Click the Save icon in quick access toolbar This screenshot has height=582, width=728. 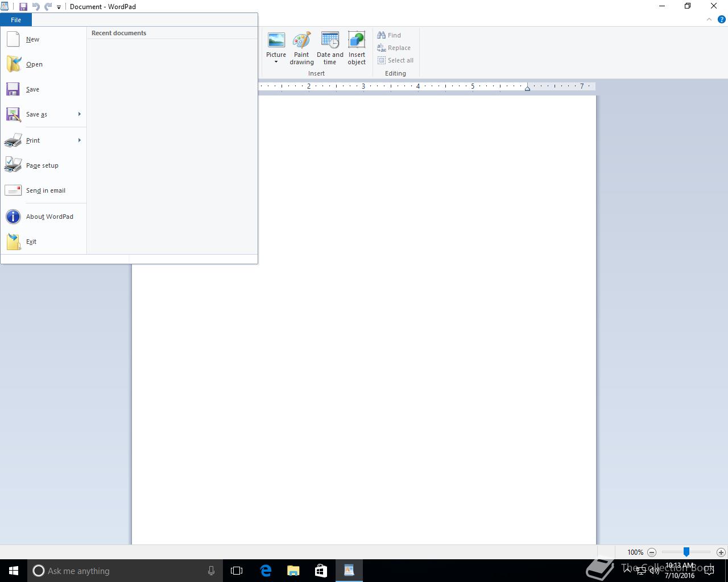pyautogui.click(x=23, y=7)
